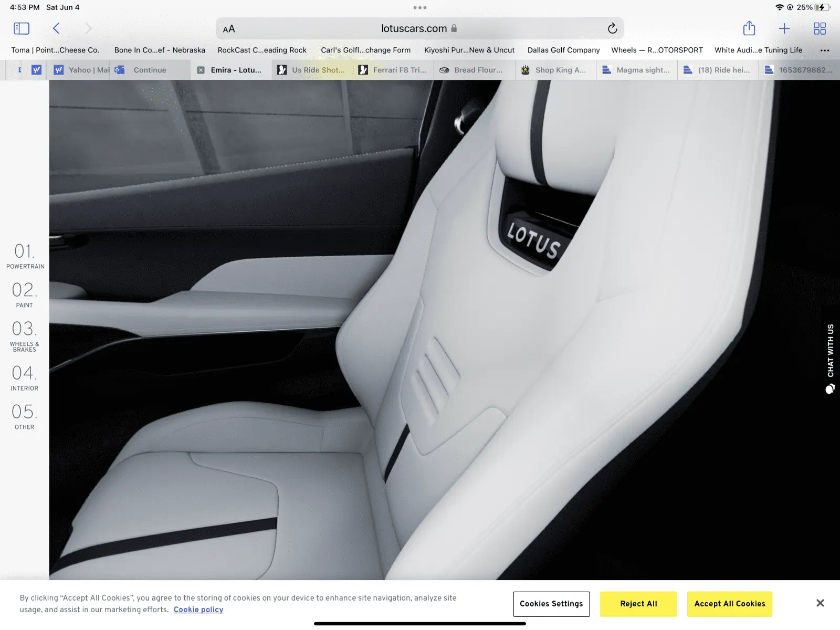
Task: Go back to previous page
Action: [x=56, y=28]
